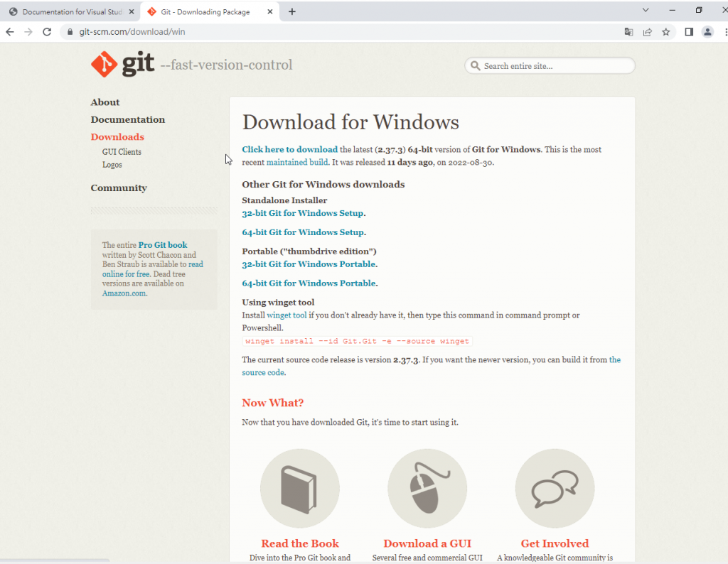Download 32-bit Git for Windows Setup

(x=304, y=213)
